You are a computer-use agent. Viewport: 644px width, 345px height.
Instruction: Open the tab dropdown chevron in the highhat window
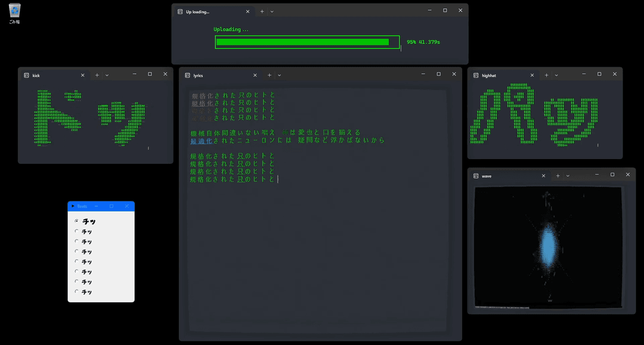[556, 75]
